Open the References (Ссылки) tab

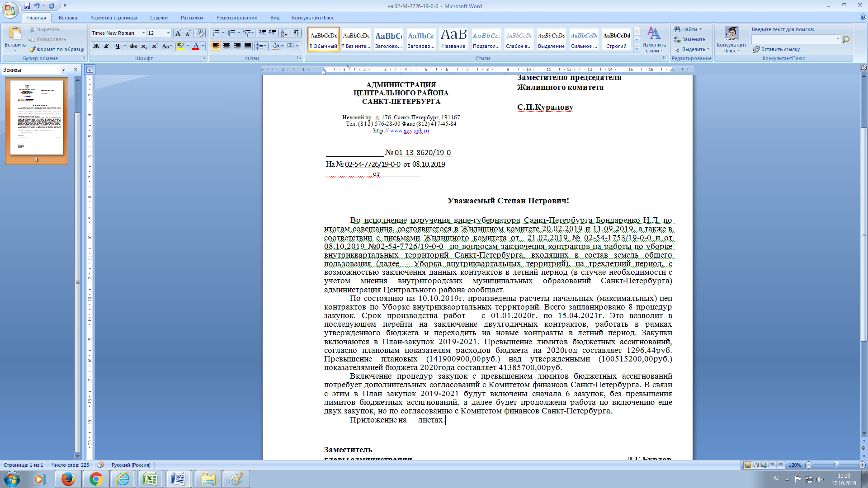tap(159, 18)
